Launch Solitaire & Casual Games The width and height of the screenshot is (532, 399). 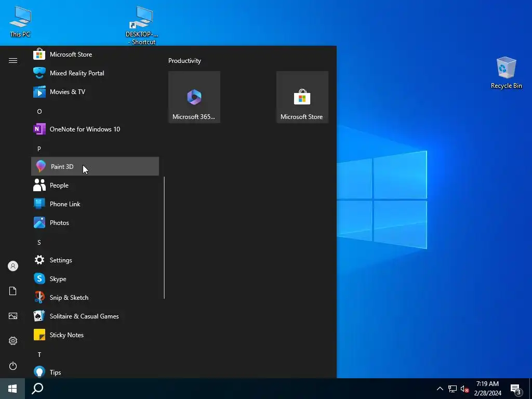[95, 316]
